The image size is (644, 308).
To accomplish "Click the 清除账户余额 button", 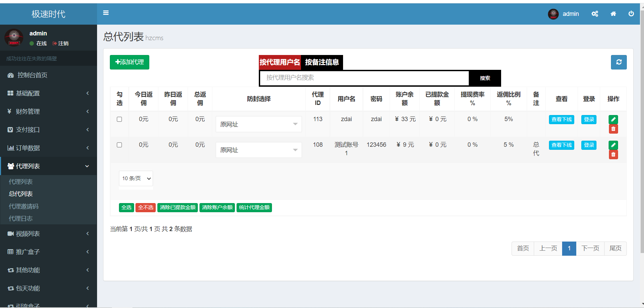I will (x=217, y=207).
